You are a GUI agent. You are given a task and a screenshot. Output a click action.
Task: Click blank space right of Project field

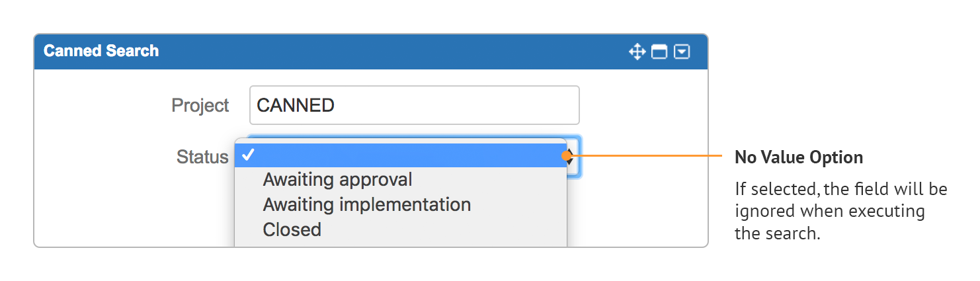(x=641, y=106)
